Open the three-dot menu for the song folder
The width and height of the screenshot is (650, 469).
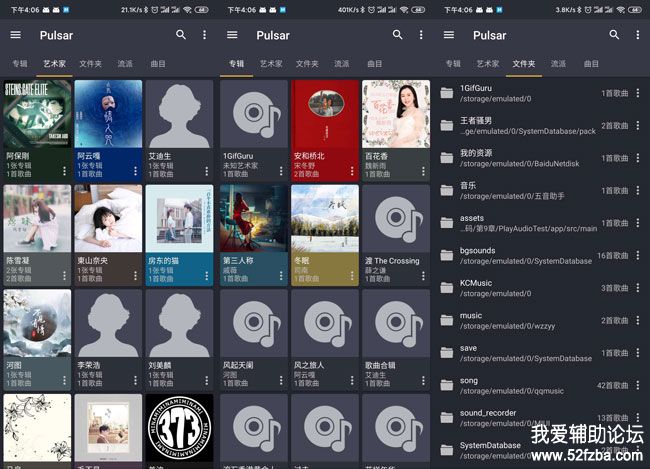(638, 385)
